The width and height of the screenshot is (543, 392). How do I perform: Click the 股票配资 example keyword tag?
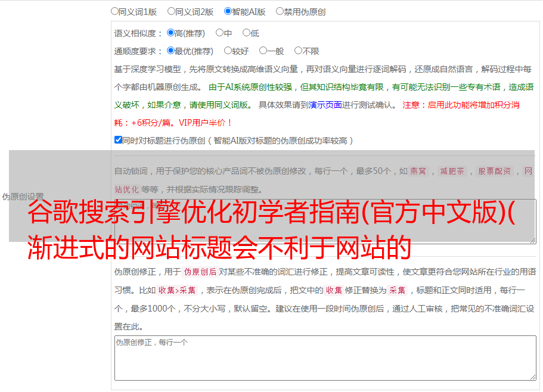(494, 171)
